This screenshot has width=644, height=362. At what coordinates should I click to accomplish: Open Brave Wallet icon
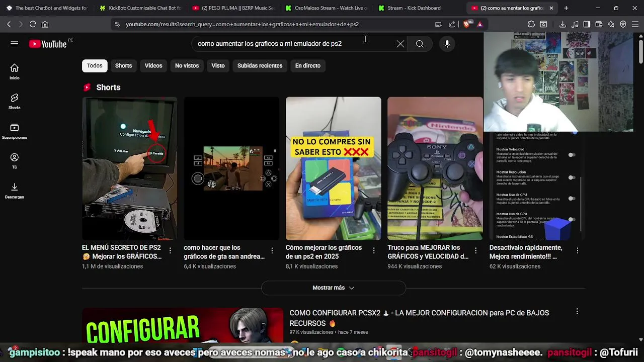[x=599, y=24]
